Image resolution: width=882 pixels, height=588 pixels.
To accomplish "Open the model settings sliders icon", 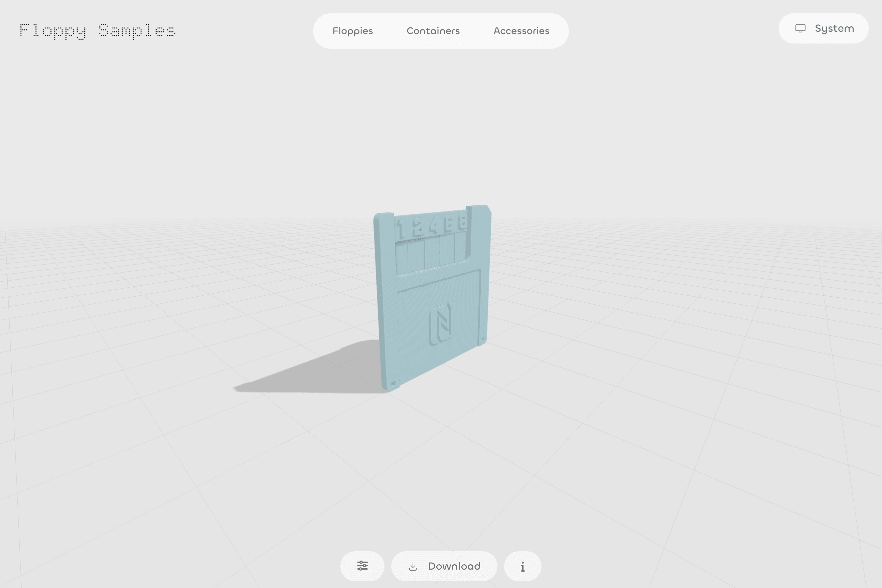I will point(362,566).
